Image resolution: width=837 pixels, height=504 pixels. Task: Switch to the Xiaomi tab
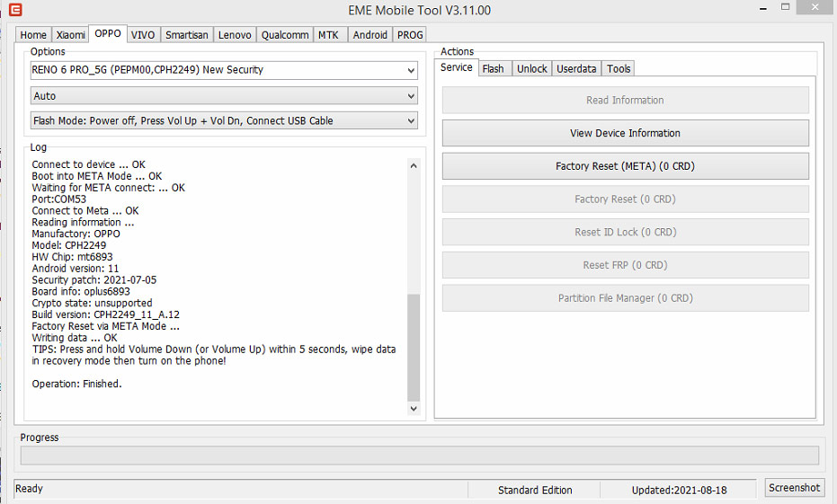[70, 35]
